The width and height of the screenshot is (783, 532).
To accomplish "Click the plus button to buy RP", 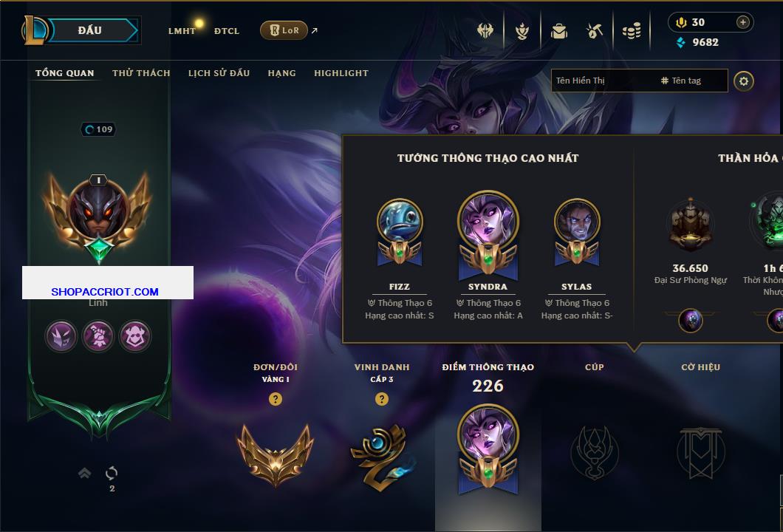I will (743, 22).
